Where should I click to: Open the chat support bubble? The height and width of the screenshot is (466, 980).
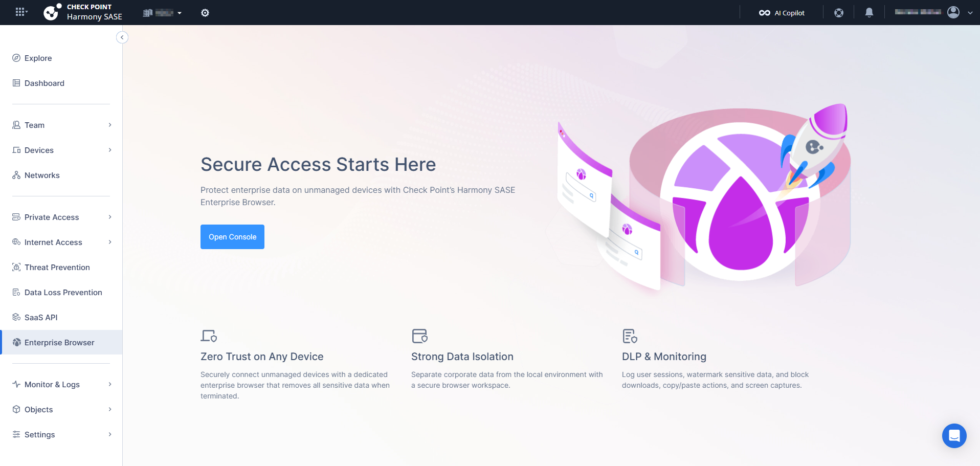tap(954, 436)
